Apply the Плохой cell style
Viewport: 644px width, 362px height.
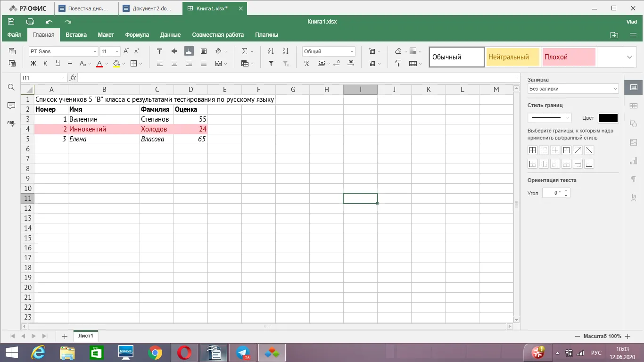click(569, 57)
